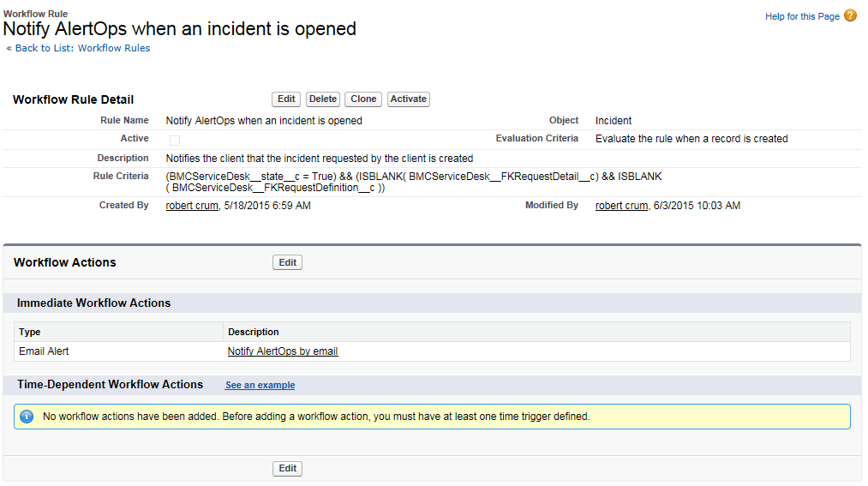Click the Incident object value
The width and height of the screenshot is (868, 486).
(614, 121)
